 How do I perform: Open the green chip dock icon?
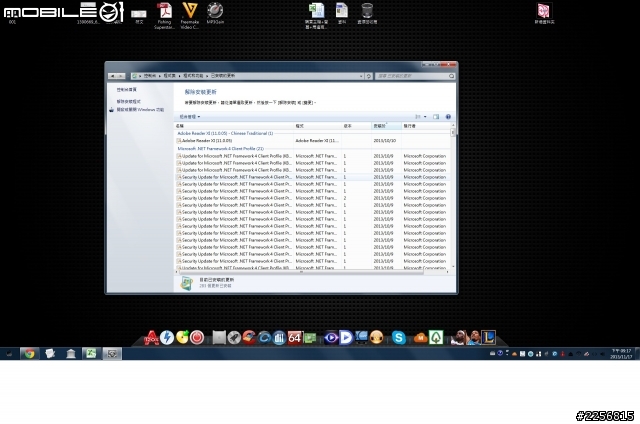pos(310,338)
